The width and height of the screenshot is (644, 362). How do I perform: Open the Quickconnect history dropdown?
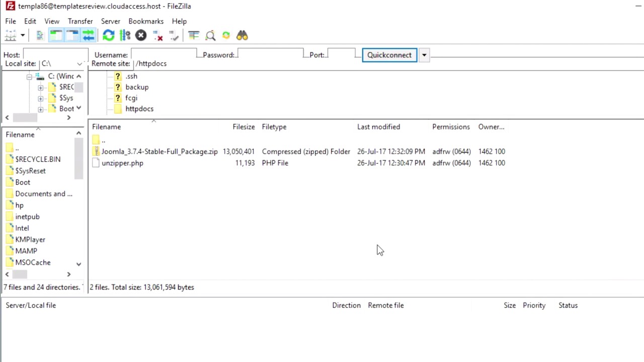click(424, 55)
